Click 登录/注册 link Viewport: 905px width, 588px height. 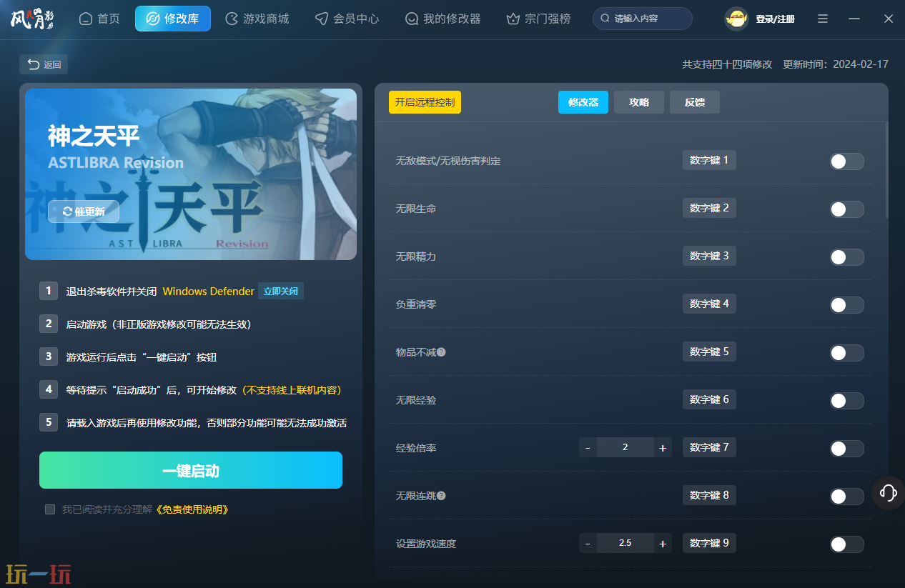(x=775, y=19)
